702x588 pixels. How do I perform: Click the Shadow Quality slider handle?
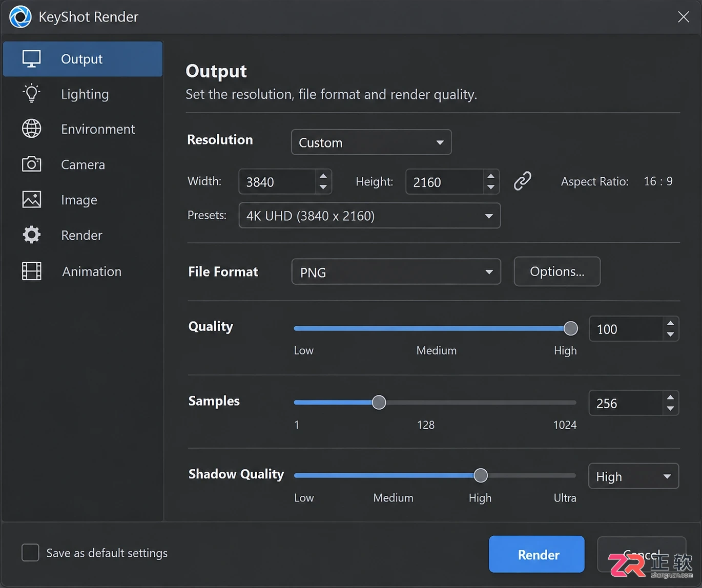point(480,475)
